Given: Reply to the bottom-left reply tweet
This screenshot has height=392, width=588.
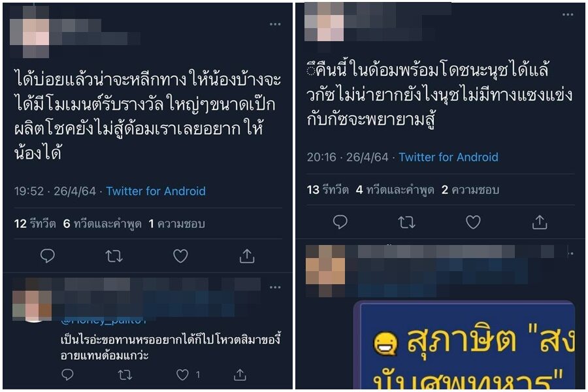Looking at the screenshot, I should 67,374.
